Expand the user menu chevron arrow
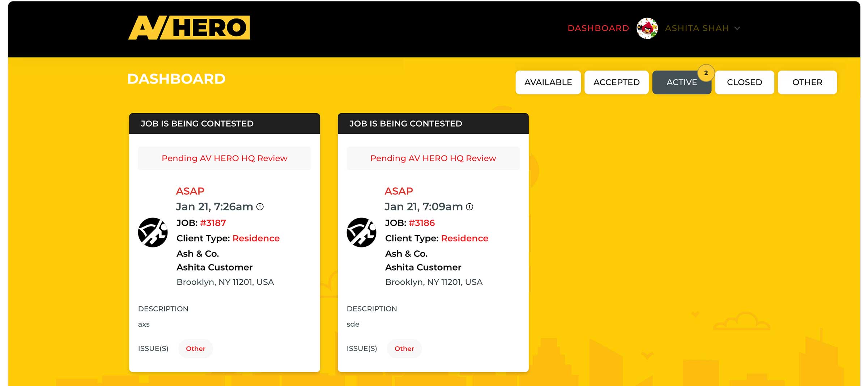Viewport: 868px width, 386px height. click(x=737, y=28)
